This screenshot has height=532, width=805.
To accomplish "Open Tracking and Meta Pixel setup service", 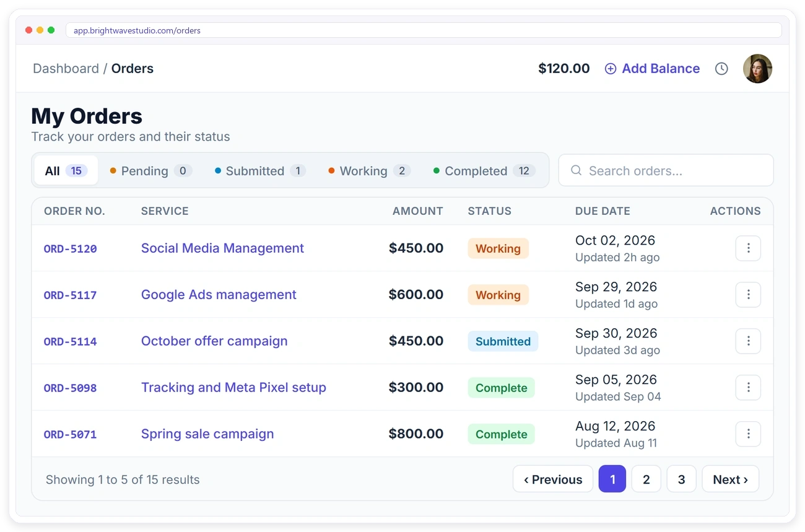I will [x=233, y=388].
